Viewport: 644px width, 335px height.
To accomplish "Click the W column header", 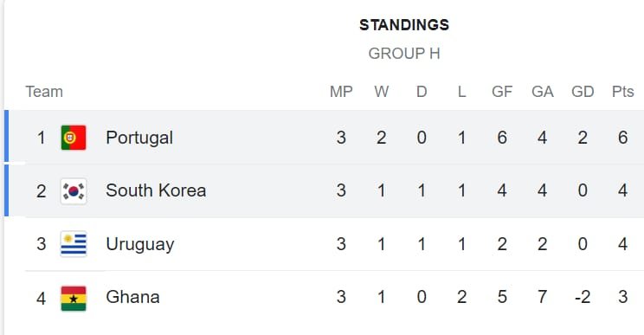I will pos(381,92).
